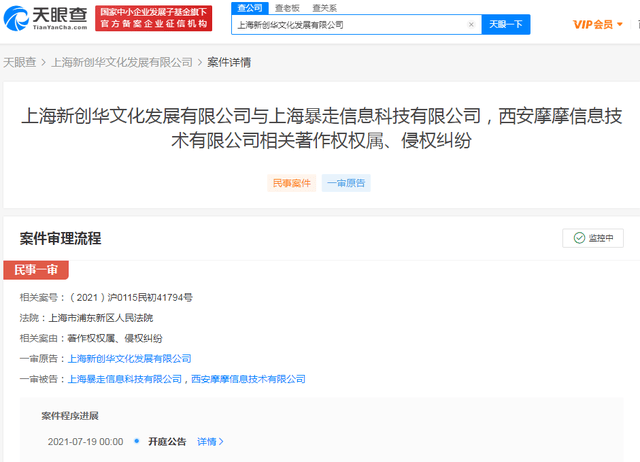The height and width of the screenshot is (462, 640).
Task: Click the green checkmark monitoring icon
Action: tap(579, 238)
